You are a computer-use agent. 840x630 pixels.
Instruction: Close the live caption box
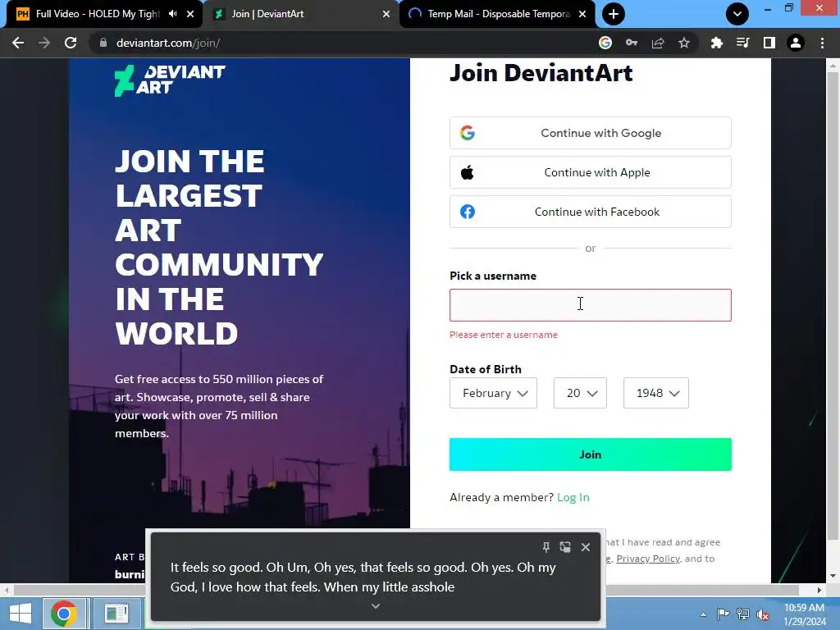(x=586, y=547)
